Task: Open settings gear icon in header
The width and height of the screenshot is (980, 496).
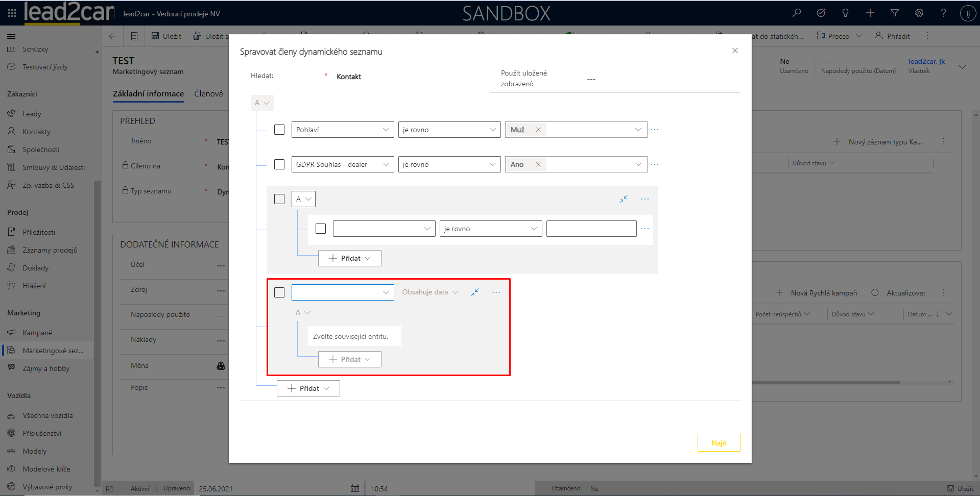Action: point(919,13)
